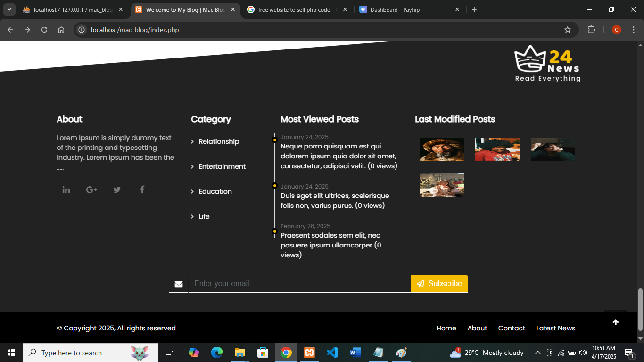Screen dimensions: 644x362
Task: Open the Chrome profile avatar
Action: (617, 30)
